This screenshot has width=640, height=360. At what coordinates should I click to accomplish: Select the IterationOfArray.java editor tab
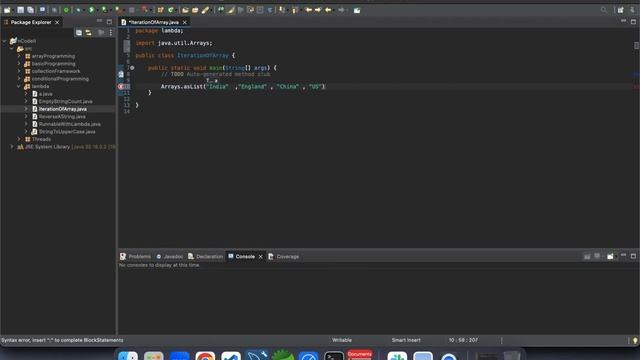[x=153, y=22]
